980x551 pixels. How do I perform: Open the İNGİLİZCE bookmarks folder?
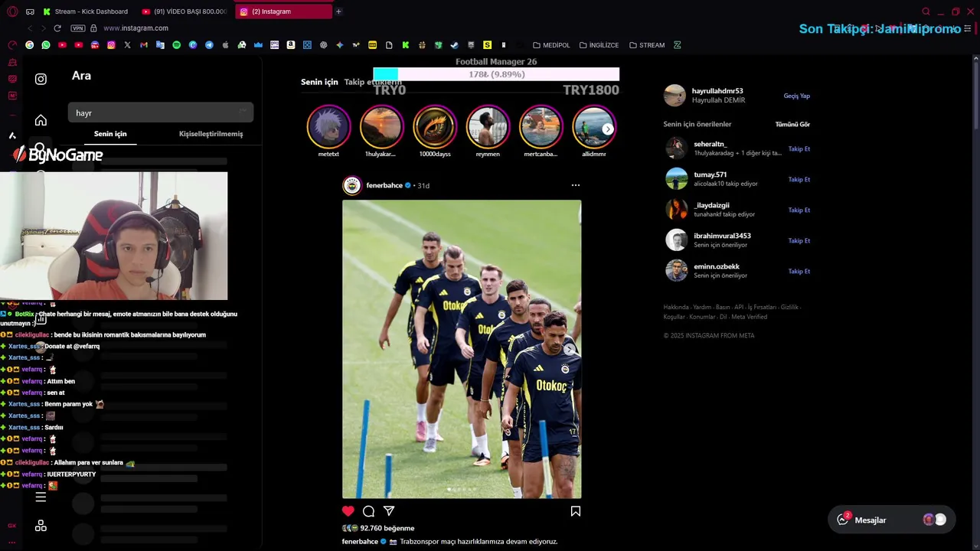[599, 45]
